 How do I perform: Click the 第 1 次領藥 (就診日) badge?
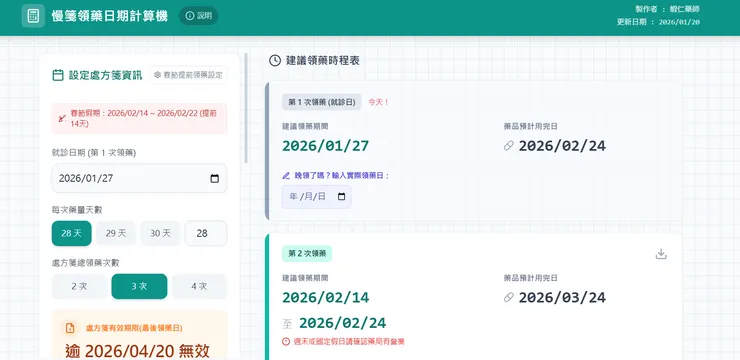point(322,102)
